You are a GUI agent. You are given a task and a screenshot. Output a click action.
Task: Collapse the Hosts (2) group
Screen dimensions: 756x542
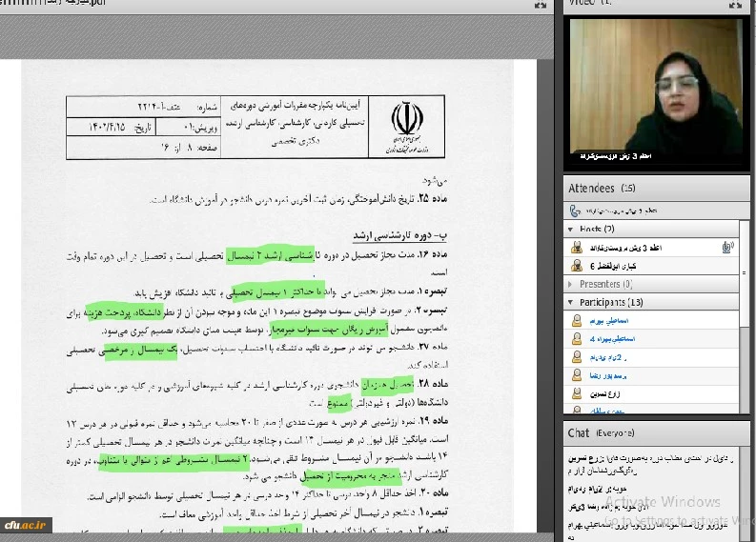pyautogui.click(x=572, y=230)
